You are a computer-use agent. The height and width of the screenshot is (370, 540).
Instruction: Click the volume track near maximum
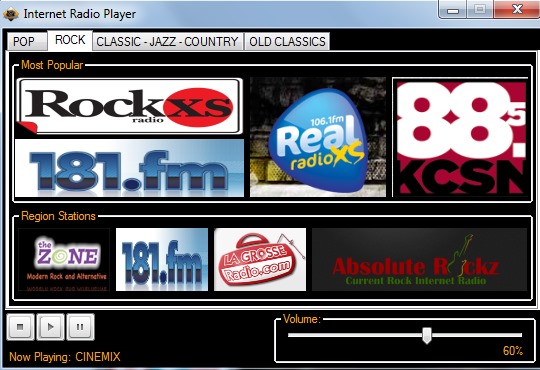pyautogui.click(x=517, y=335)
